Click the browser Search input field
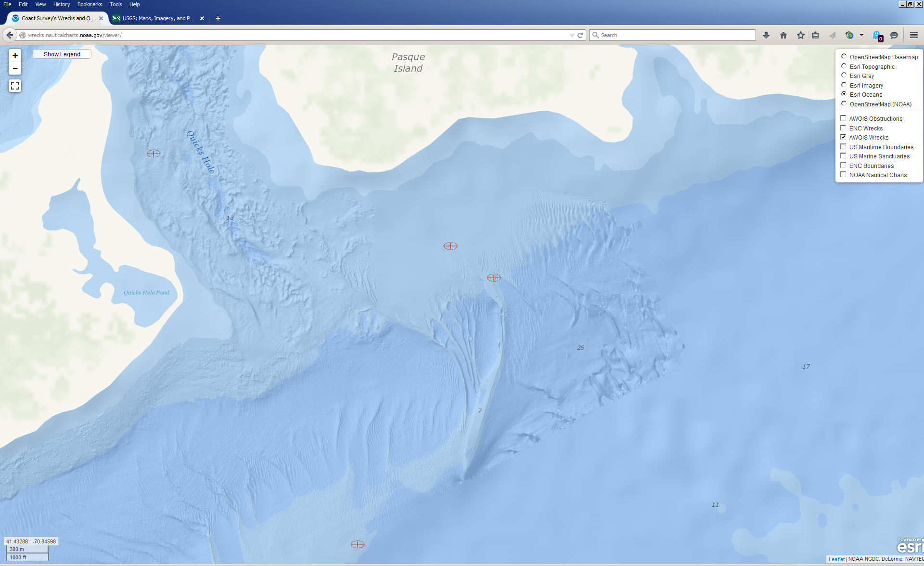 tap(674, 35)
